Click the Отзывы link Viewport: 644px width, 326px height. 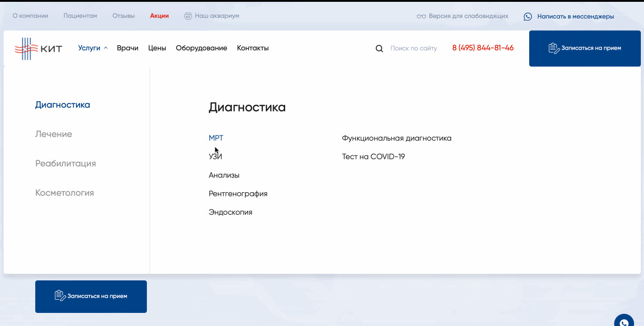click(x=124, y=16)
